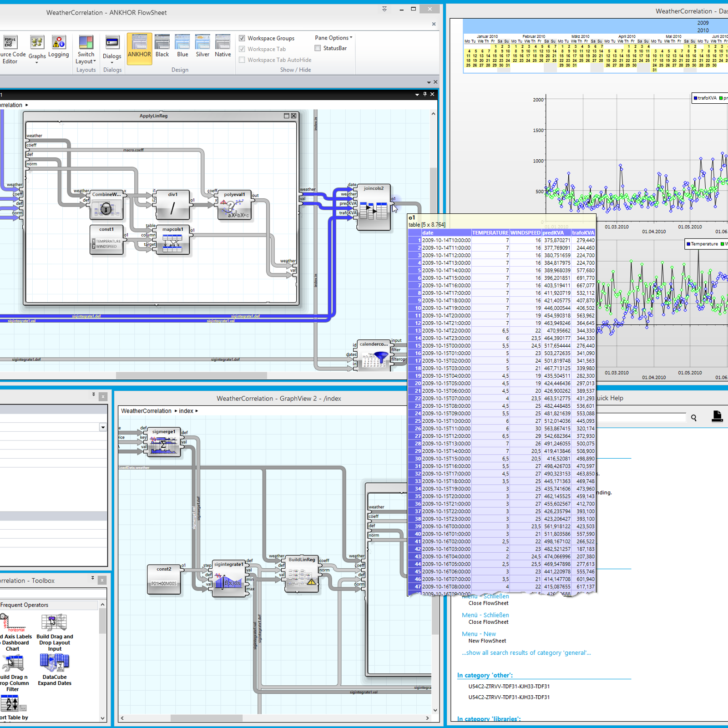Apply the Silver design theme
The height and width of the screenshot is (728, 728).
coord(202,46)
